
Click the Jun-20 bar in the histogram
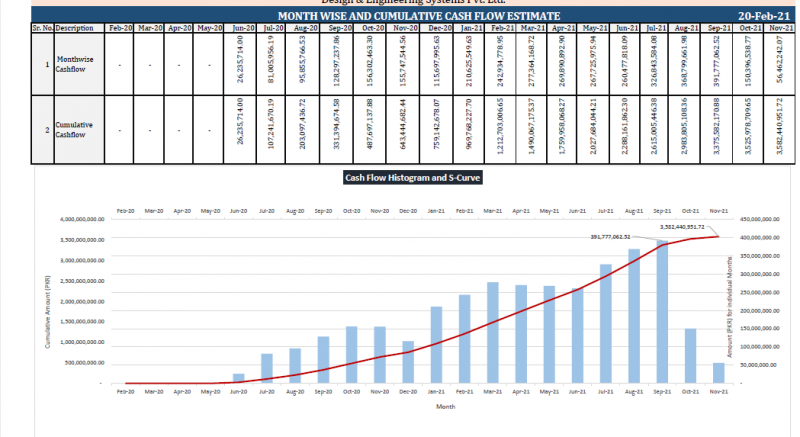tap(239, 378)
